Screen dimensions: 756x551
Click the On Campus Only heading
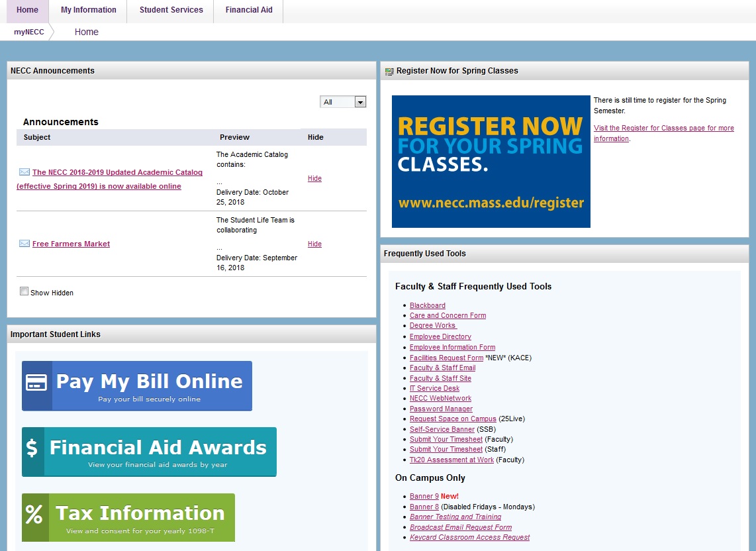[x=430, y=478]
